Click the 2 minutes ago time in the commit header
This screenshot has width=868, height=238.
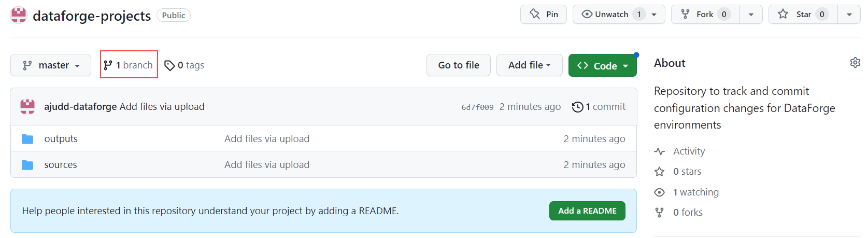(x=530, y=107)
